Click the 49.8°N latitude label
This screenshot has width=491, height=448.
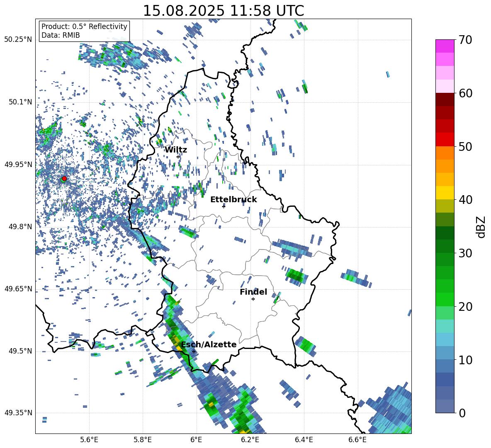pyautogui.click(x=20, y=227)
